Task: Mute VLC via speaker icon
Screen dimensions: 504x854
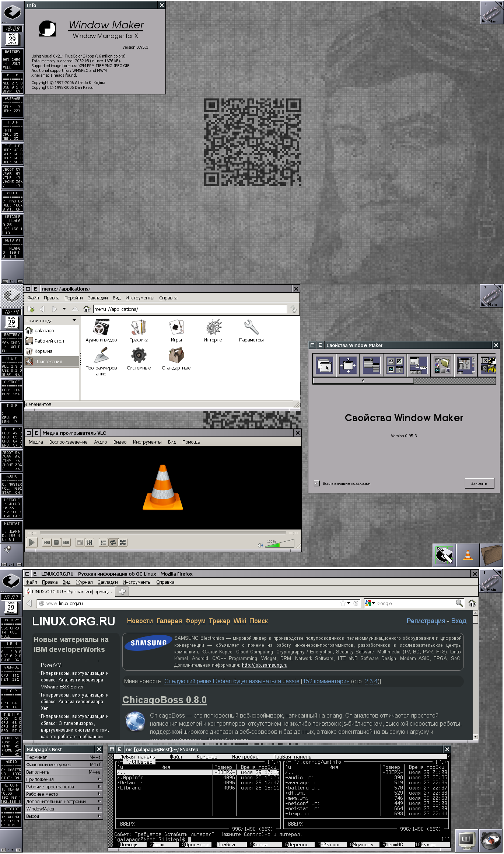Action: pyautogui.click(x=260, y=545)
